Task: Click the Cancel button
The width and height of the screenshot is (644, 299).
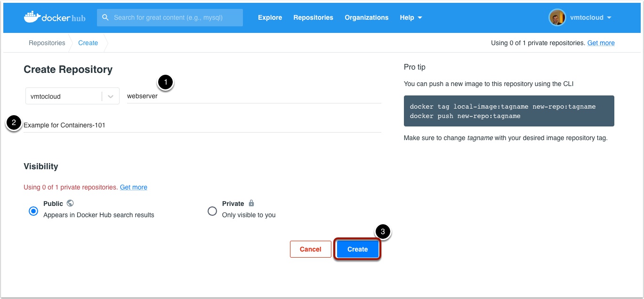Action: click(311, 249)
